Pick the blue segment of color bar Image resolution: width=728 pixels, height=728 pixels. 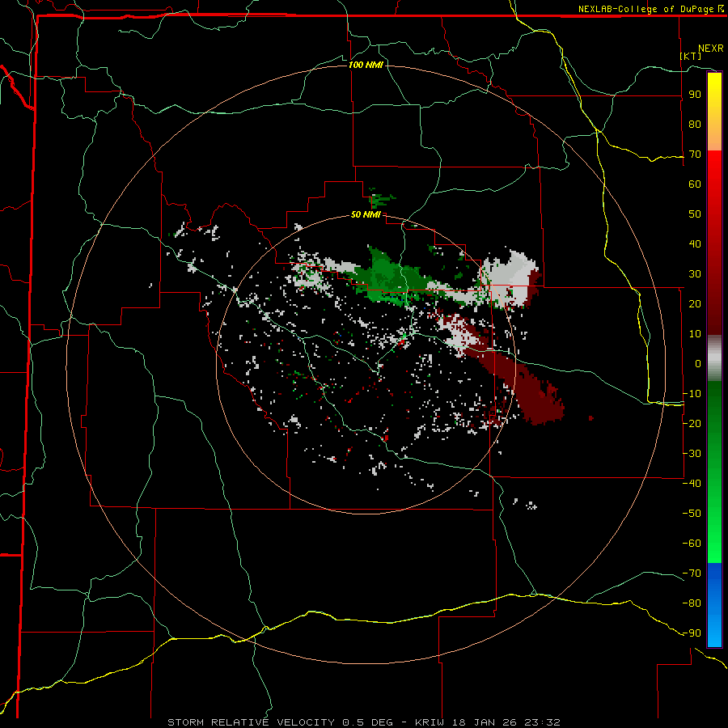click(x=714, y=604)
